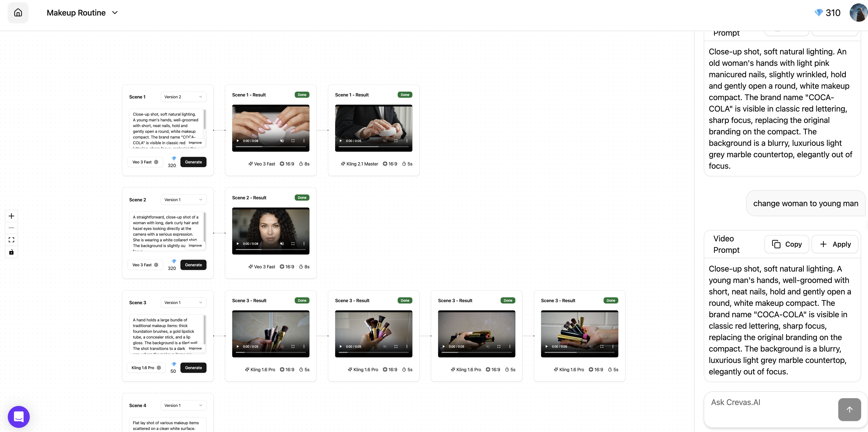Play second Scene 3 result video
The height and width of the screenshot is (432, 868).
(x=341, y=347)
